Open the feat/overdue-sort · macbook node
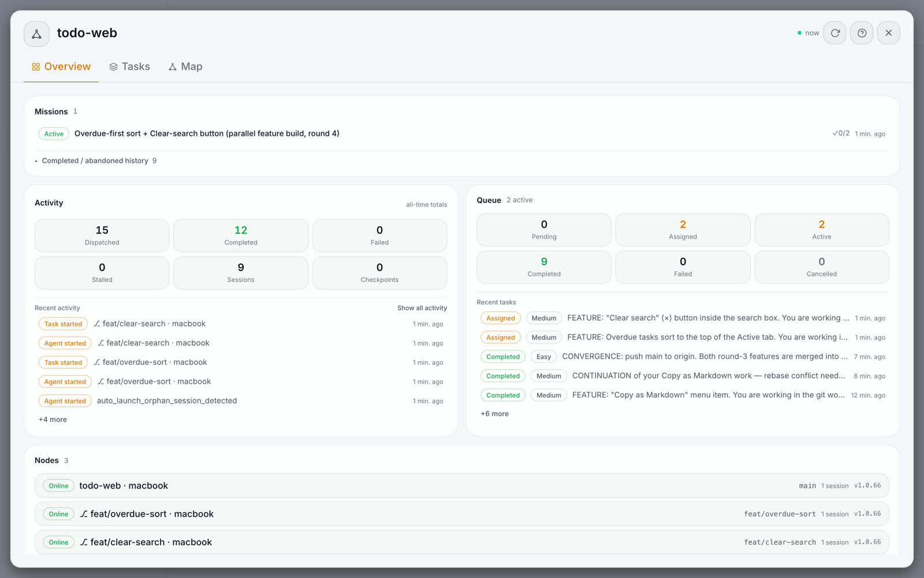The width and height of the screenshot is (924, 578). (462, 514)
